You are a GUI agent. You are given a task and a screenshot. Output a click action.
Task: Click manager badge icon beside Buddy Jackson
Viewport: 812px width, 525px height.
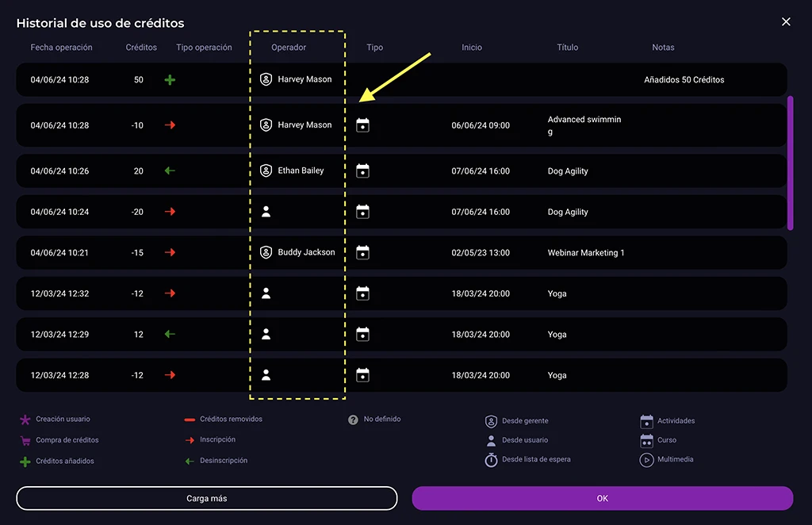(266, 252)
